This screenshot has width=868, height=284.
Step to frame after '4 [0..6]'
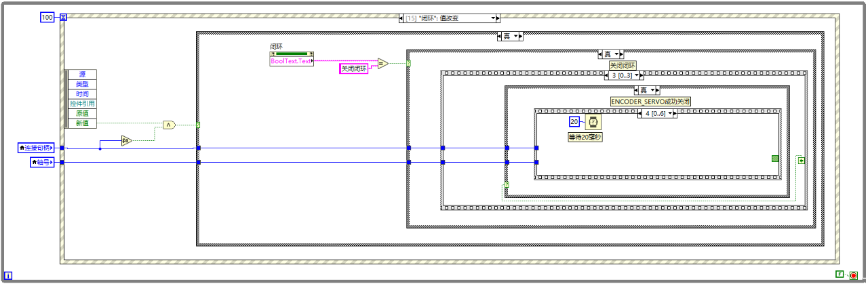(x=673, y=114)
